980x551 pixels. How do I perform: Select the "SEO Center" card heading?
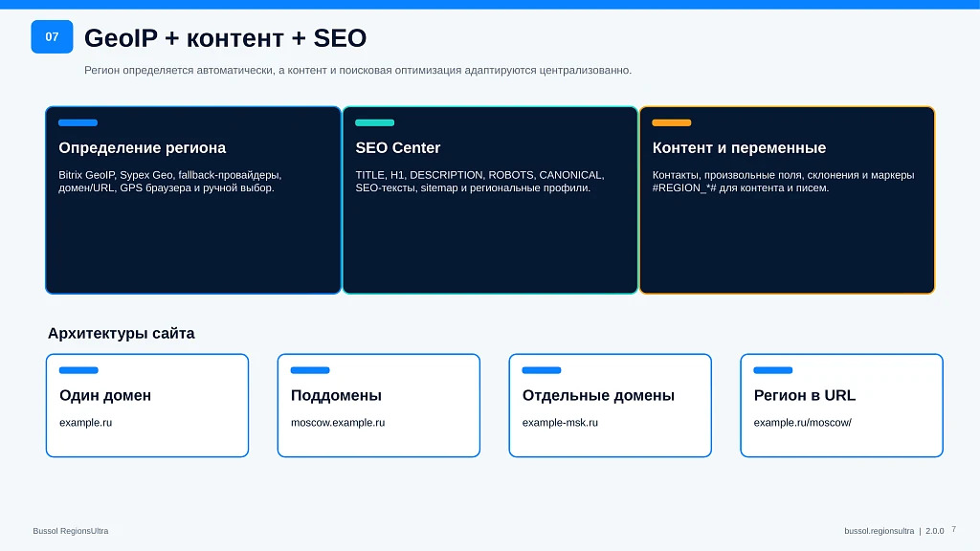click(x=398, y=148)
